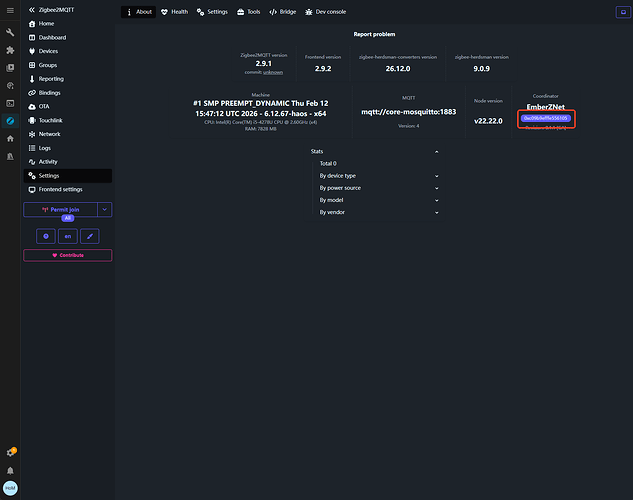Switch to the Tools tab
The image size is (633, 500).
(x=249, y=12)
